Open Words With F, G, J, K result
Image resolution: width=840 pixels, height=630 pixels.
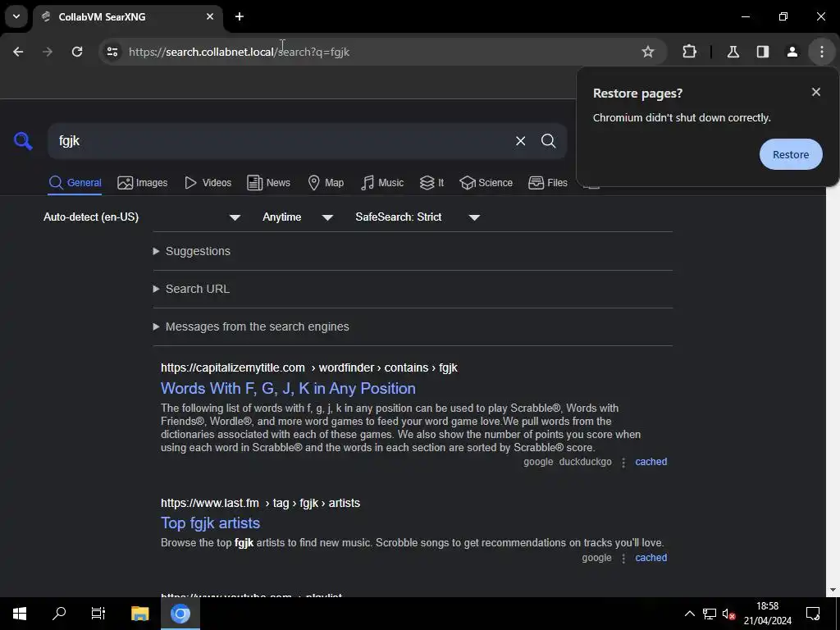tap(288, 388)
